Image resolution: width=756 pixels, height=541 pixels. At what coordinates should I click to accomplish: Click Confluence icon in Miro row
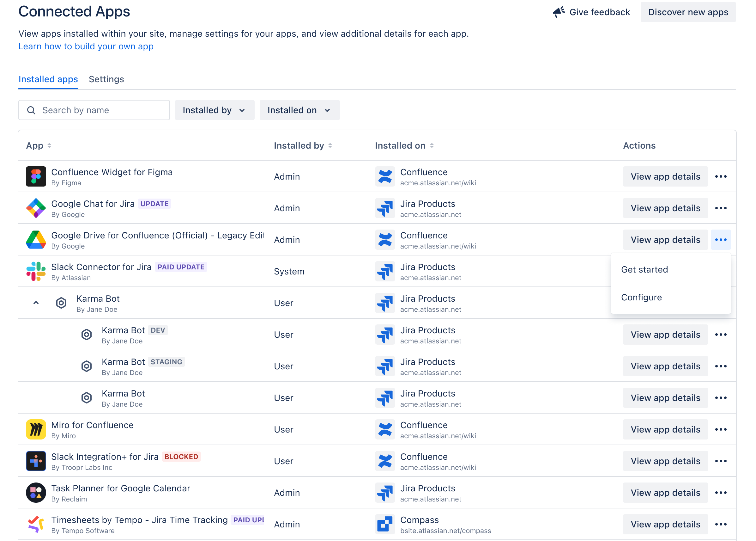coord(385,429)
